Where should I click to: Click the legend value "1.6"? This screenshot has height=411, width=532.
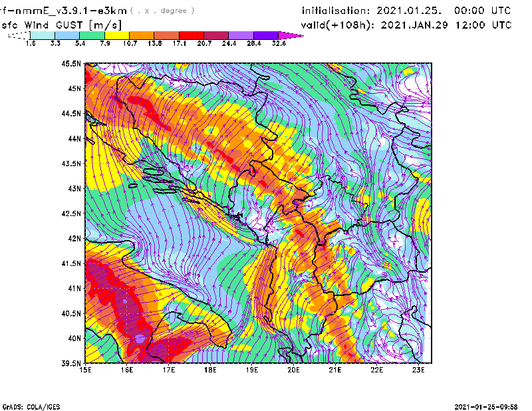31,43
